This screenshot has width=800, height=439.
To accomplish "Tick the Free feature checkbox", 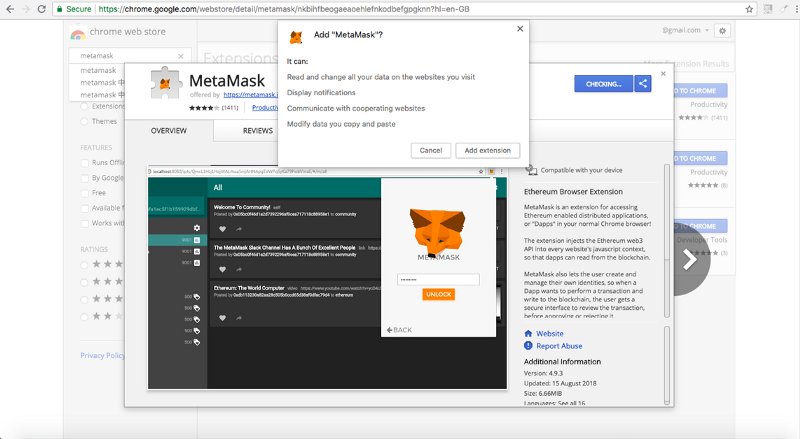I will (85, 193).
